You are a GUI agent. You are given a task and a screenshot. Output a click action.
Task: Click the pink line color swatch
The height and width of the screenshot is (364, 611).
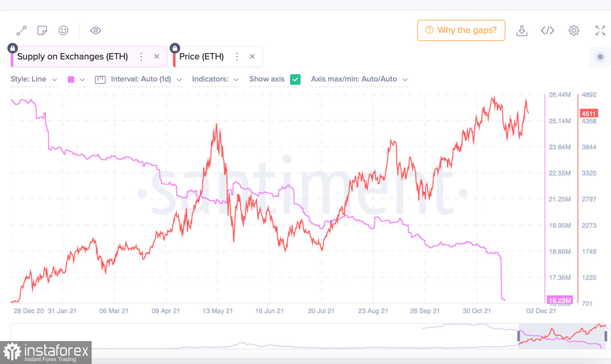tap(71, 79)
